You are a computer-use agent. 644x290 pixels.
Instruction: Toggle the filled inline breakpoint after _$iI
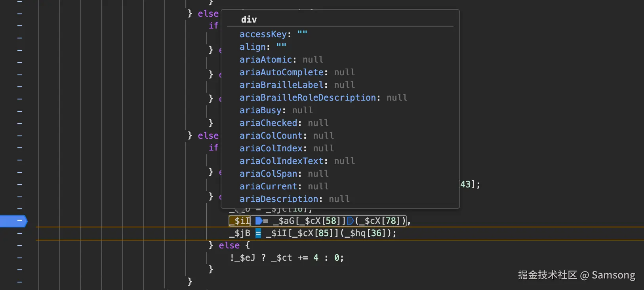(259, 221)
